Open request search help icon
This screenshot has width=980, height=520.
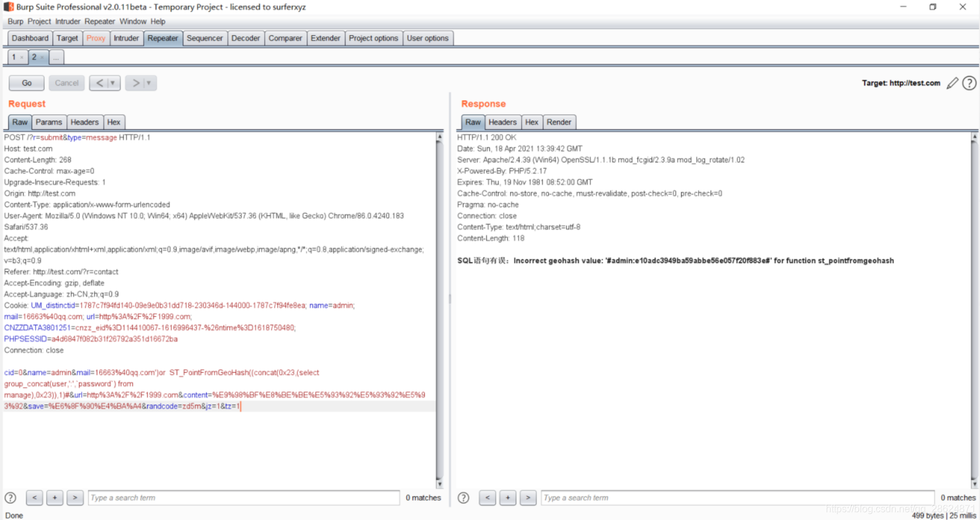click(x=10, y=498)
